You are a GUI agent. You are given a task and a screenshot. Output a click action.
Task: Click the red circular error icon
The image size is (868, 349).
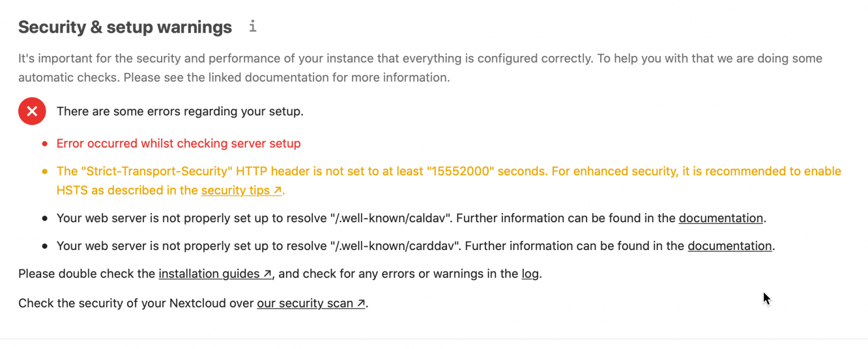tap(32, 111)
